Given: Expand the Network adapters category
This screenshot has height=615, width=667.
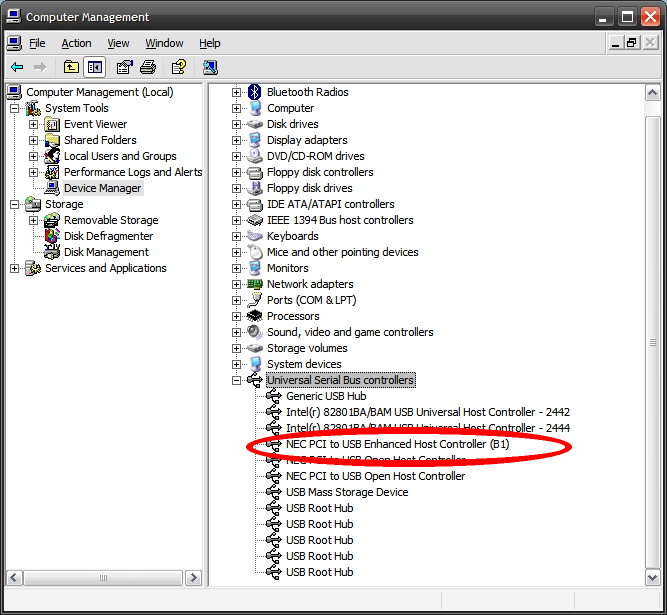Looking at the screenshot, I should 237,284.
